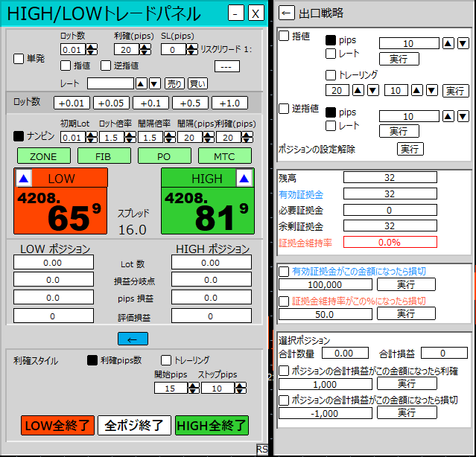
Task: Click the blue left-arrow collapse button
Action: click(x=133, y=339)
